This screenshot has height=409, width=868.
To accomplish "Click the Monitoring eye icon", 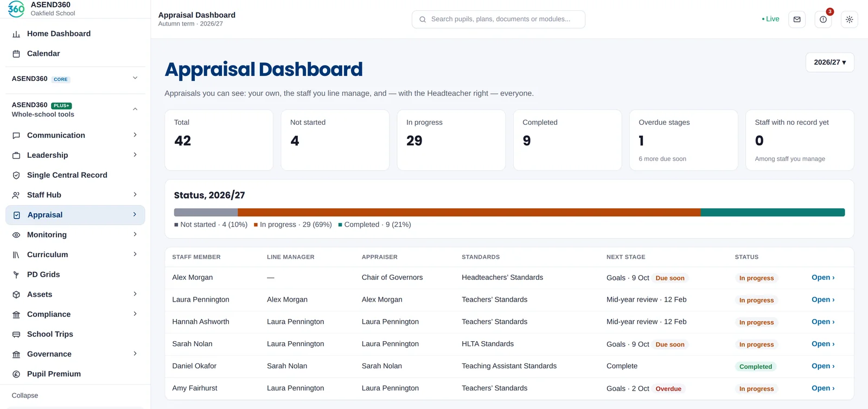I will [x=16, y=235].
